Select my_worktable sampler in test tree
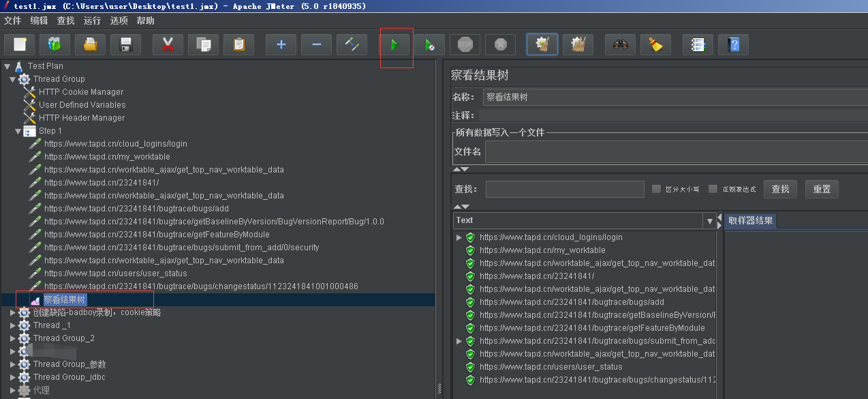Screen dimensions: 868x399 coord(107,157)
